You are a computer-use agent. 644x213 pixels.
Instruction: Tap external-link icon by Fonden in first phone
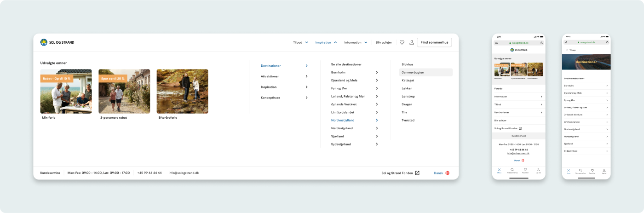tap(520, 128)
